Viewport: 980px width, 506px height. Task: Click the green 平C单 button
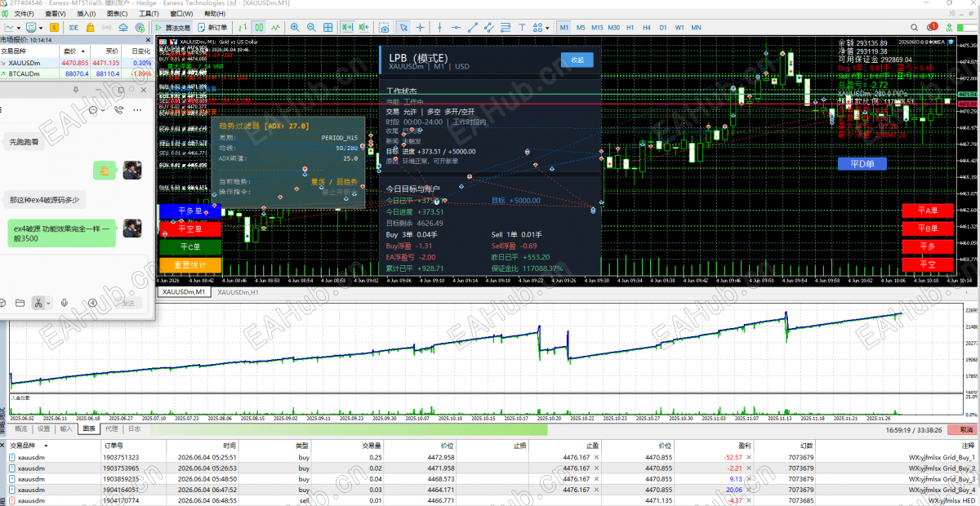pyautogui.click(x=189, y=246)
